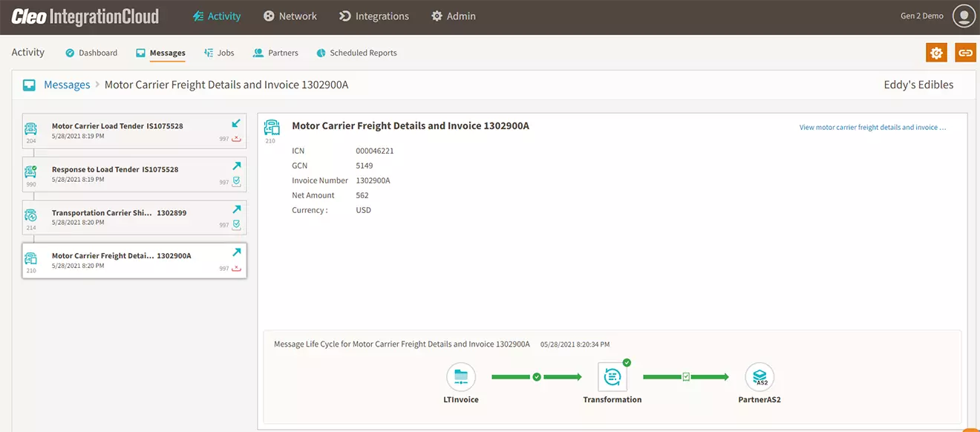Click the inbox icon beside Messages breadcrumb

29,85
